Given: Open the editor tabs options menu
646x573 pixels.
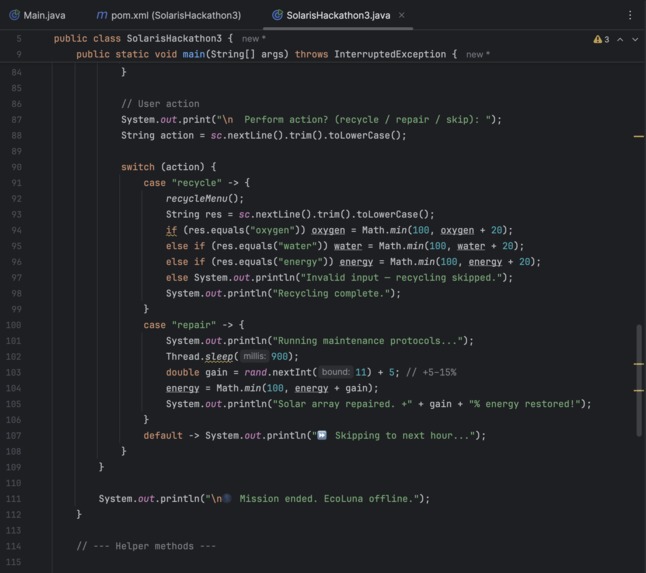Looking at the screenshot, I should 630,15.
